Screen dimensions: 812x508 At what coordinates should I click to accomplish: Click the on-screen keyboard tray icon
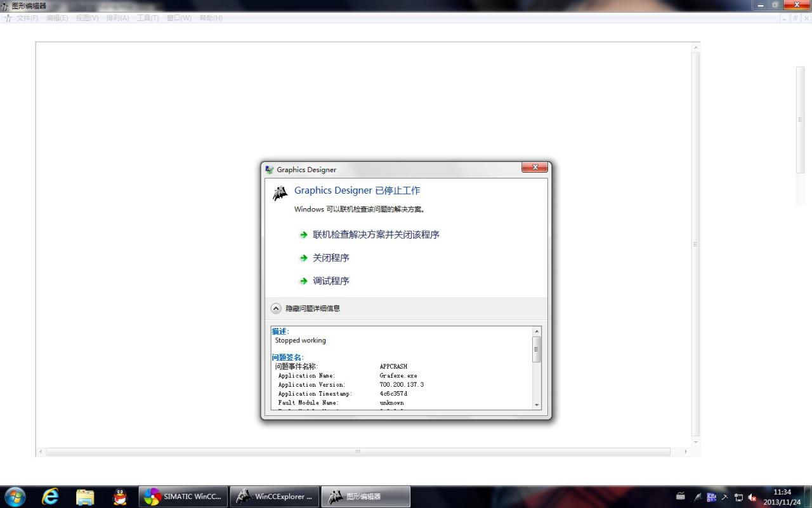coord(681,497)
